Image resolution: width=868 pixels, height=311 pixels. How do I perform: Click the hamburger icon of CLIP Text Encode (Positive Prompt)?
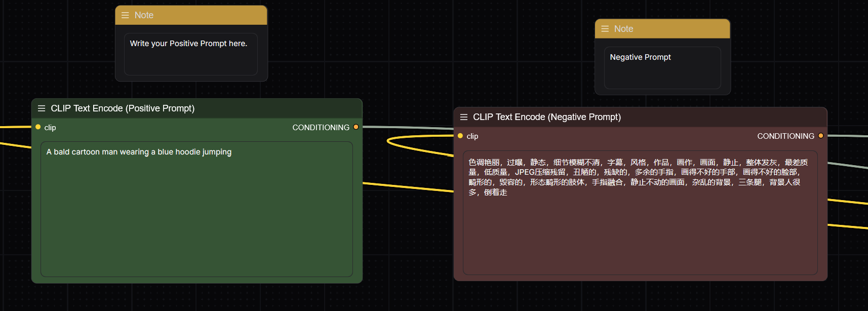point(42,108)
